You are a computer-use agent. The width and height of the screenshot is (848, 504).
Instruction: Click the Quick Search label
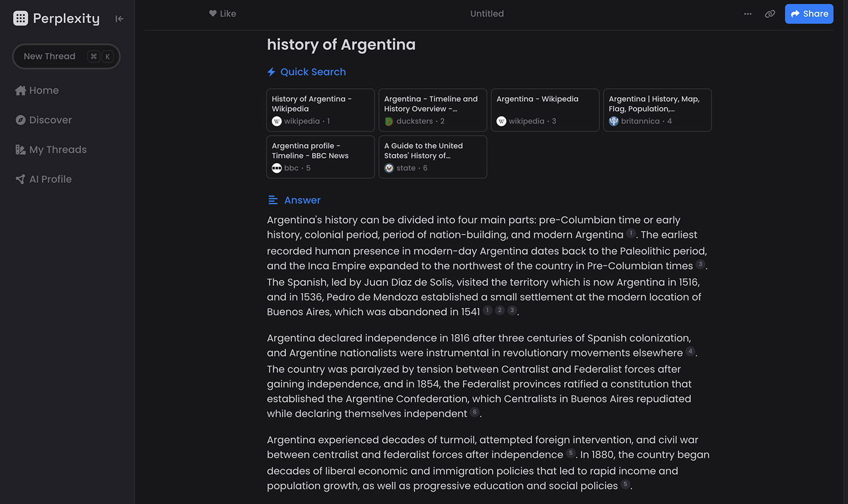click(x=313, y=72)
